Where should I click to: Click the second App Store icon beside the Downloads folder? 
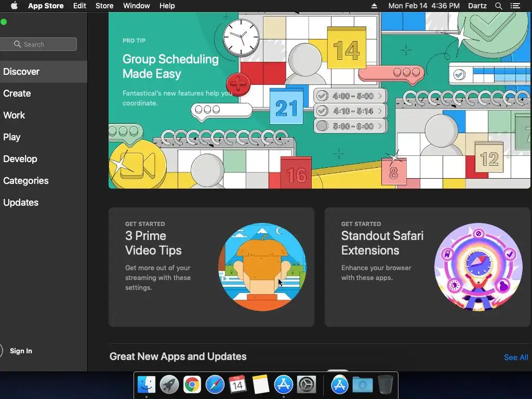click(340, 385)
